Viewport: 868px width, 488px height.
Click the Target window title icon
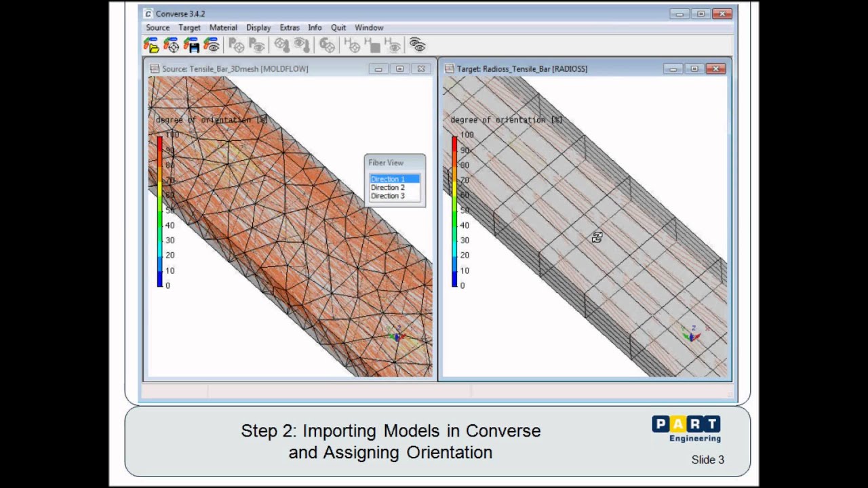pos(449,68)
